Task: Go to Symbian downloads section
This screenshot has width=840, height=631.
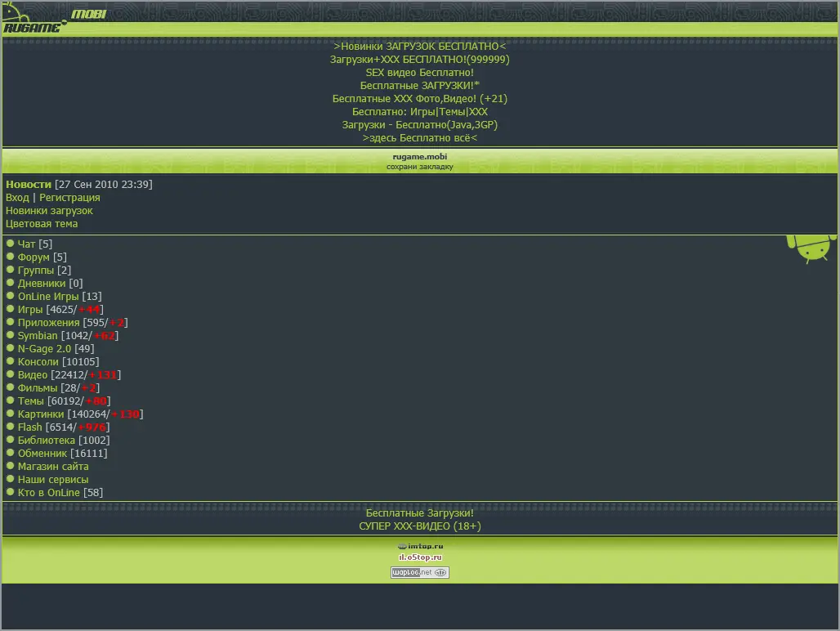Action: click(x=38, y=336)
